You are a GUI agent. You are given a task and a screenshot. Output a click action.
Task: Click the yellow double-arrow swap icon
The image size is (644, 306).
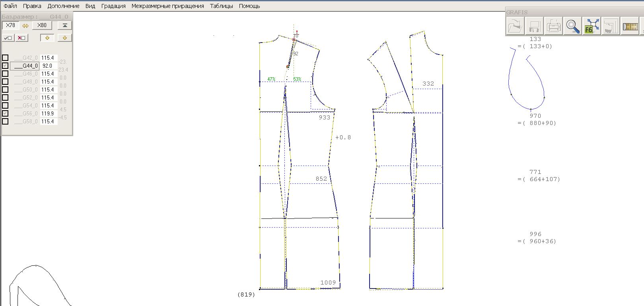(25, 26)
